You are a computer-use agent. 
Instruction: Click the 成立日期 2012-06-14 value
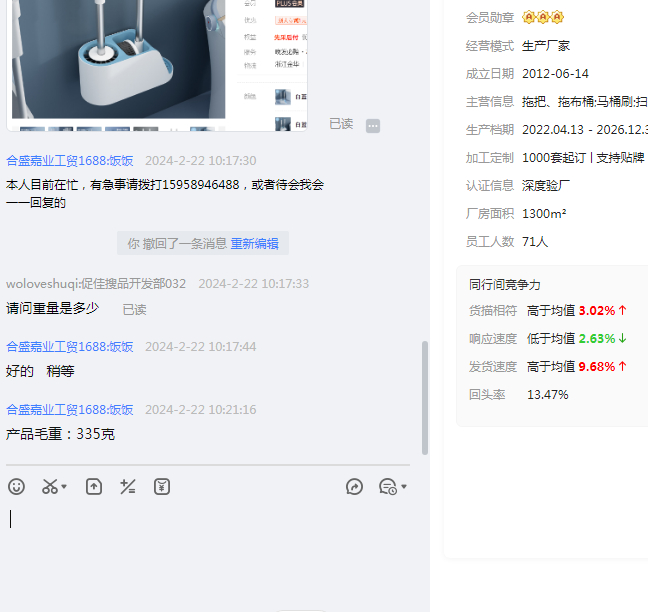555,74
